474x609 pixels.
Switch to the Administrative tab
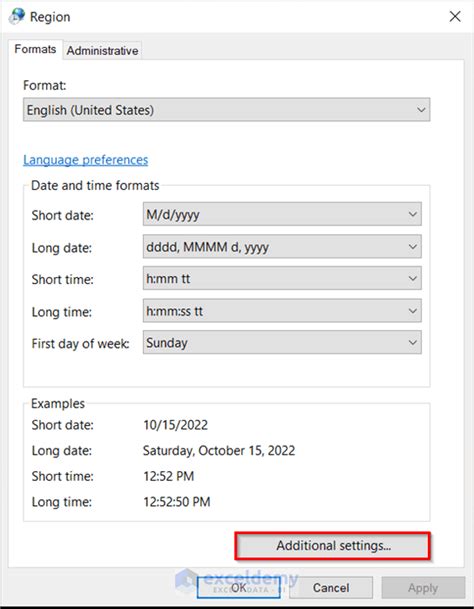(102, 50)
